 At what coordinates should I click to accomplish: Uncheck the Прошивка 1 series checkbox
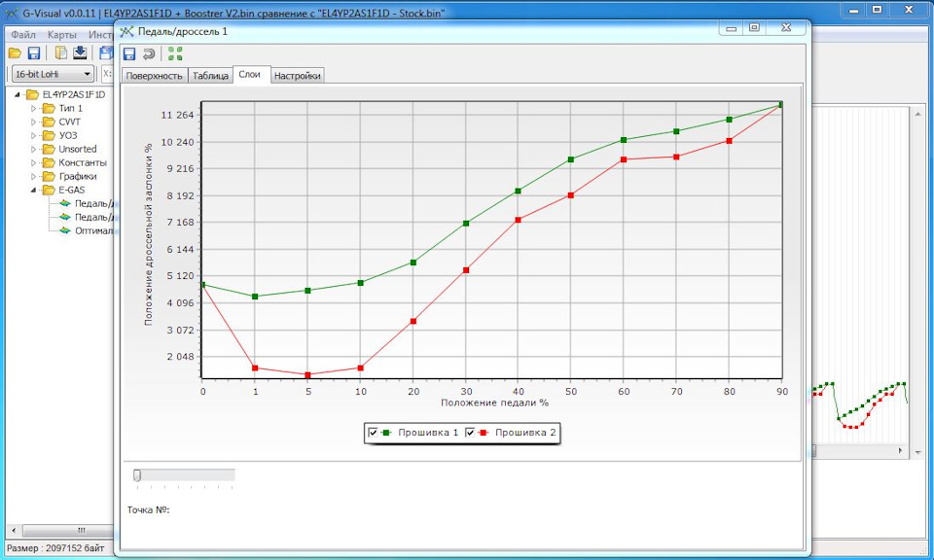click(x=373, y=433)
